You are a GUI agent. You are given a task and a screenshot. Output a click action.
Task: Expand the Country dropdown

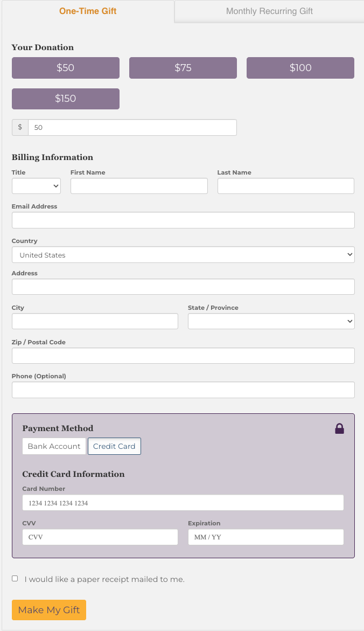point(183,255)
